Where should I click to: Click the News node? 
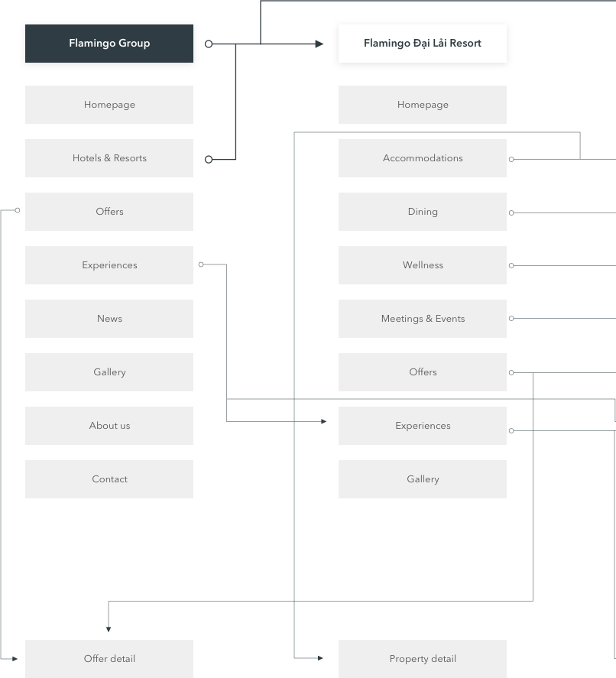109,319
